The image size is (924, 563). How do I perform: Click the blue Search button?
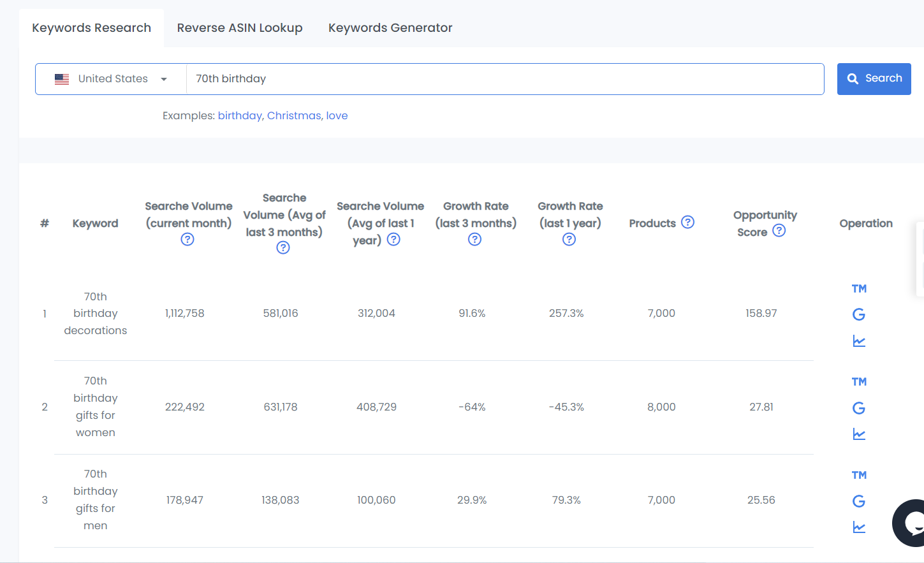(874, 79)
